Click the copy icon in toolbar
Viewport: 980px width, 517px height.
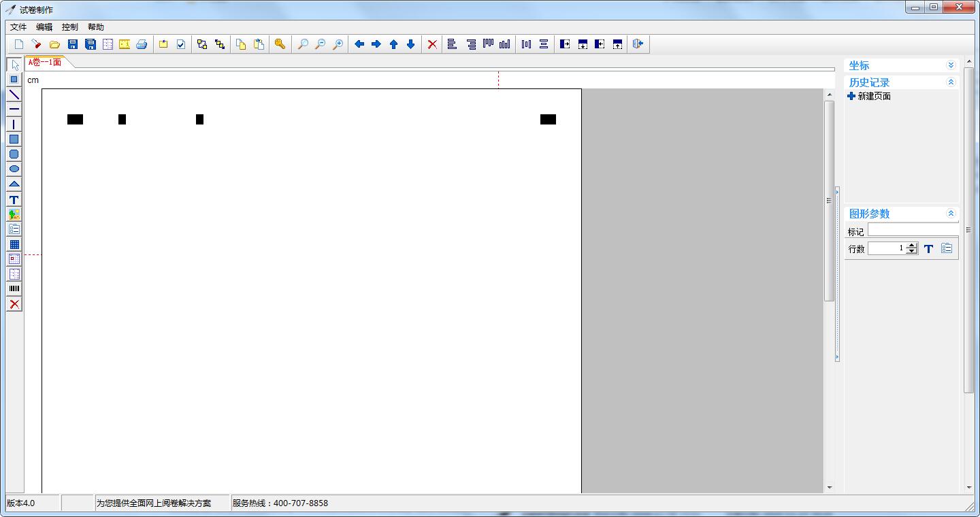(241, 44)
